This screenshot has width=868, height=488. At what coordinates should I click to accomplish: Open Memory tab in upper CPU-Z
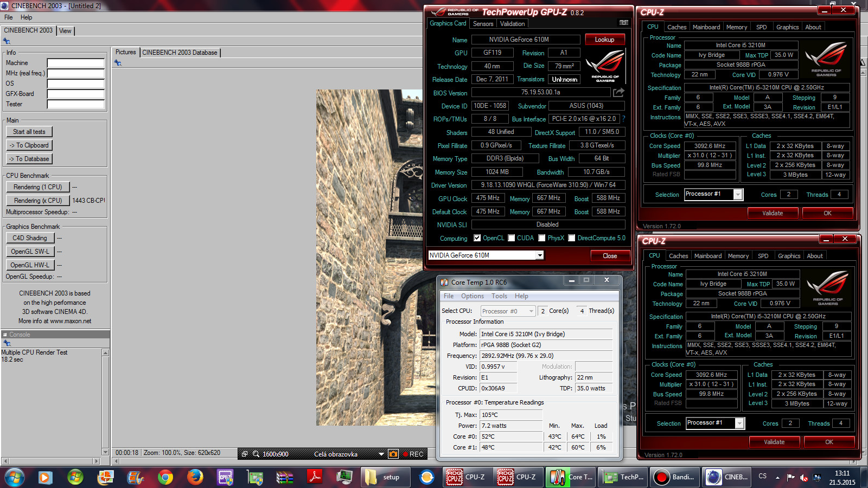[736, 27]
